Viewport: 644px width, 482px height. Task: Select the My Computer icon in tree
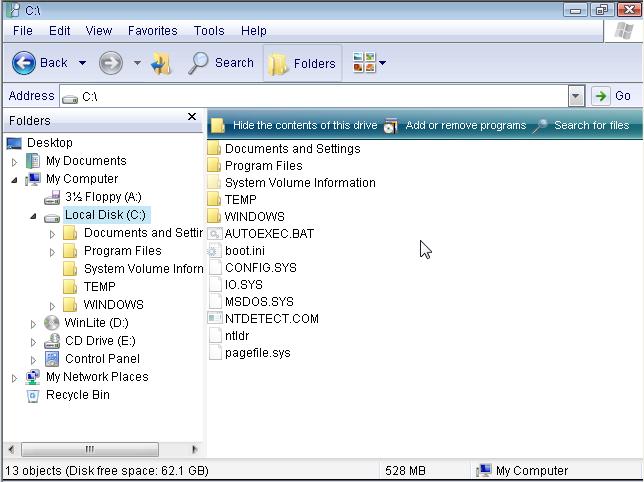pyautogui.click(x=33, y=179)
